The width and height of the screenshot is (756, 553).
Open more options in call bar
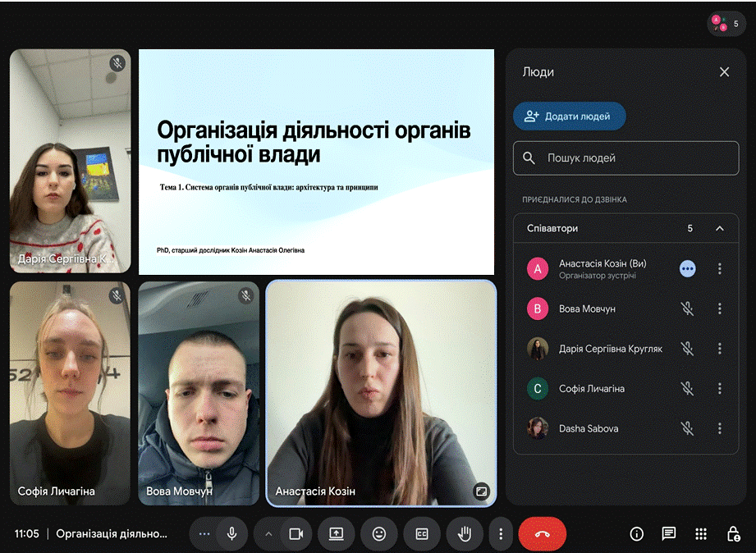pyautogui.click(x=501, y=533)
